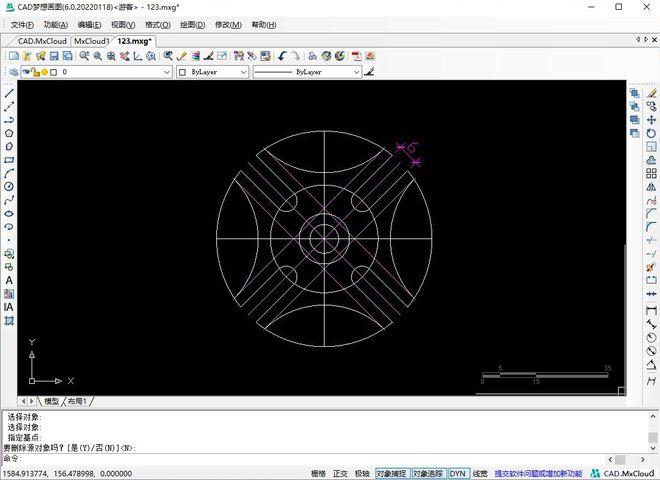Select the Polygon drawing tool
660x480 pixels.
tap(9, 133)
